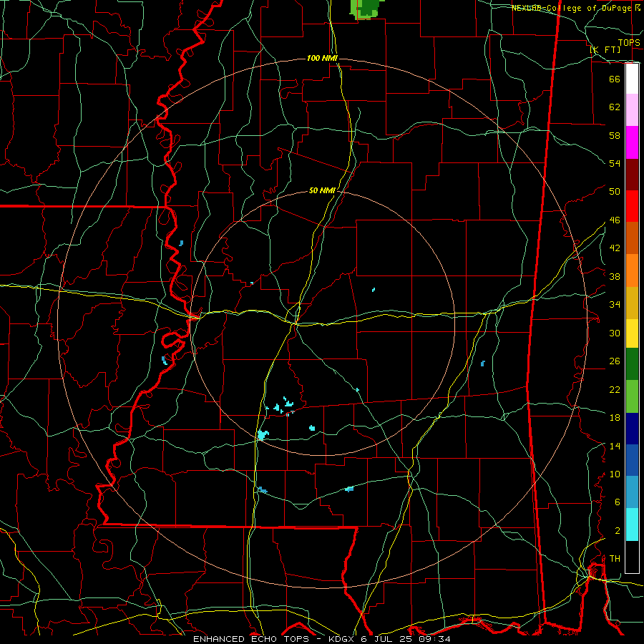The width and height of the screenshot is (644, 644).
Task: Click the bright yellow legend swatch
Action: (x=632, y=333)
